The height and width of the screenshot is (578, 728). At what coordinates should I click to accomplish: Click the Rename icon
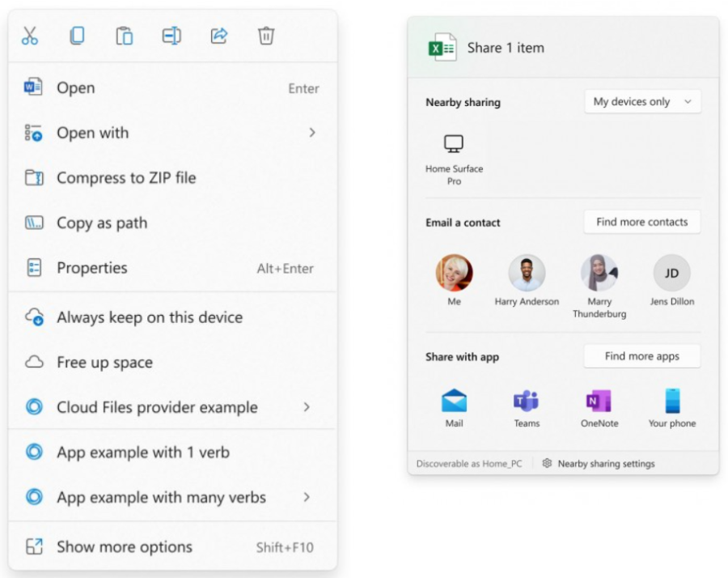171,36
